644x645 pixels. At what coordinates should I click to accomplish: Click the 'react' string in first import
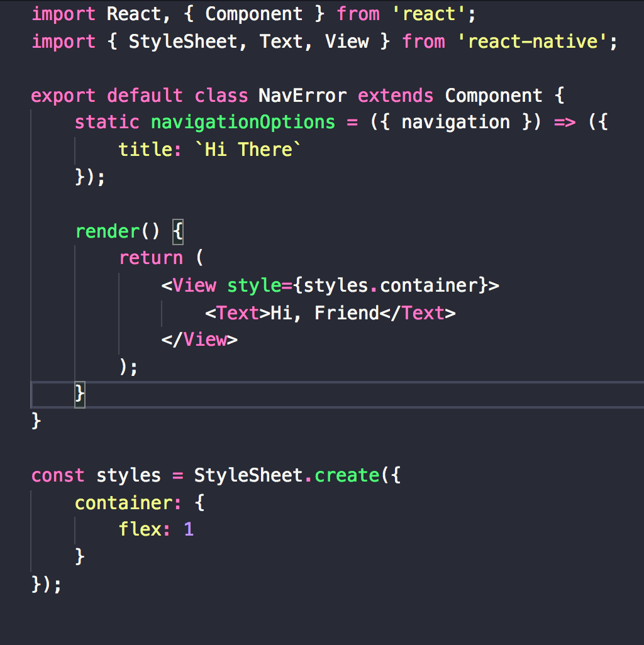pos(429,14)
